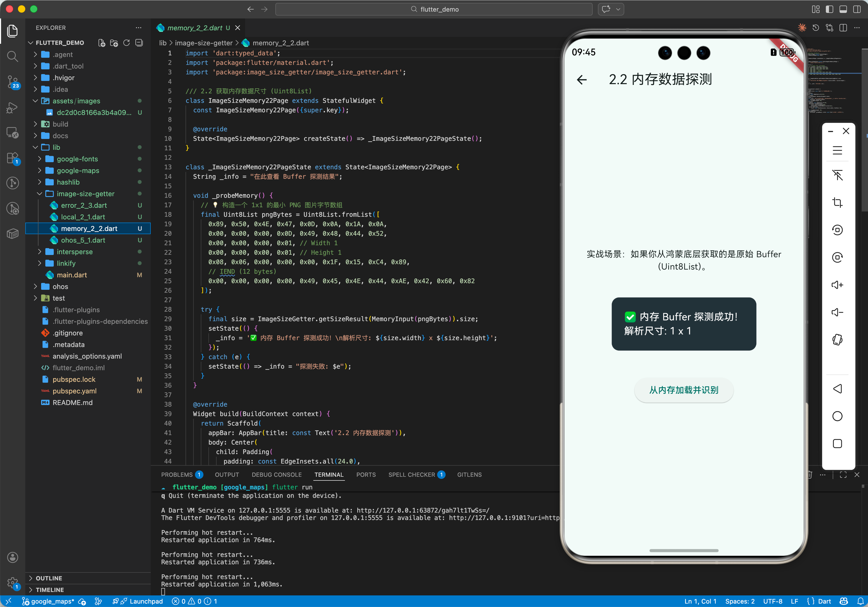Open the Extensions view
This screenshot has width=868, height=607.
click(12, 158)
